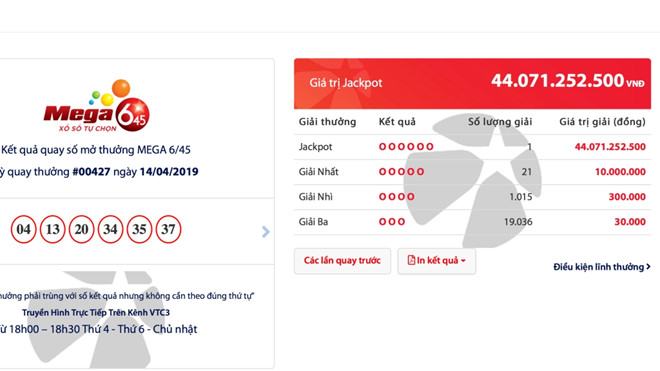The height and width of the screenshot is (371, 660).
Task: Click prize value 30.000
Action: (630, 222)
